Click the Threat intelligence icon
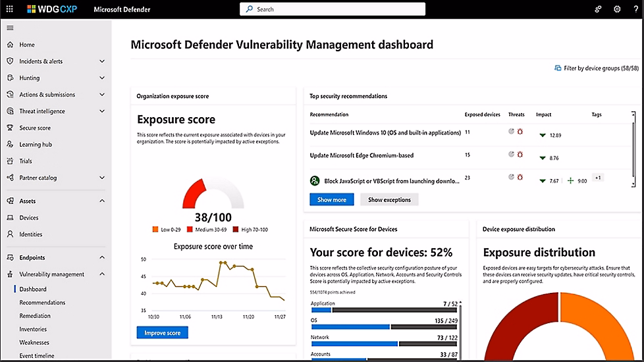Screen dimensions: 644x362 [x=11, y=111]
